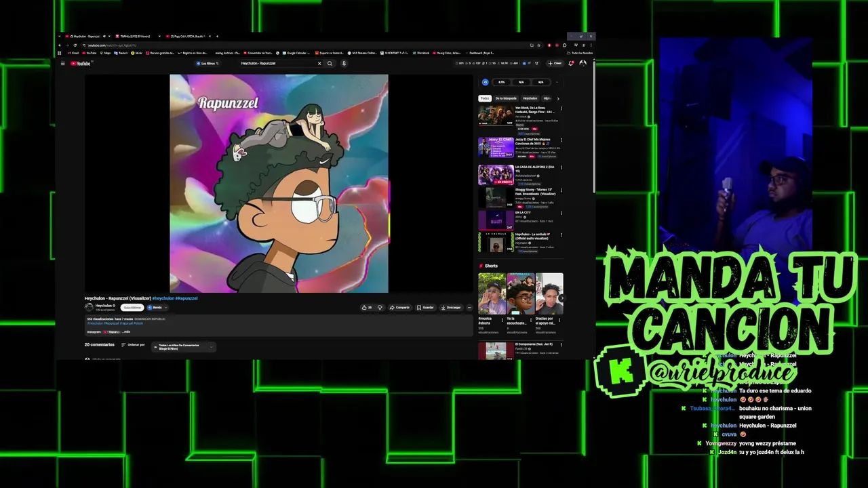
Task: Open Jezzy El Chef Mix video thumbnail
Action: [x=496, y=147]
